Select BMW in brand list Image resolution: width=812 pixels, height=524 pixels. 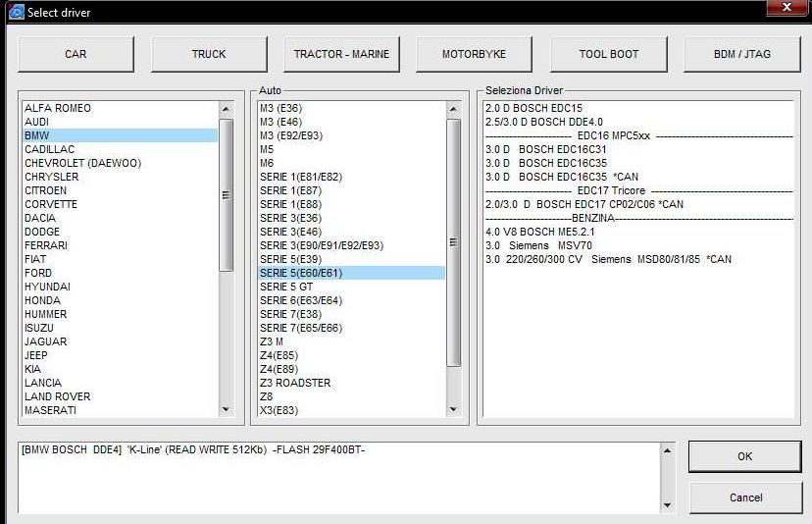coord(121,135)
